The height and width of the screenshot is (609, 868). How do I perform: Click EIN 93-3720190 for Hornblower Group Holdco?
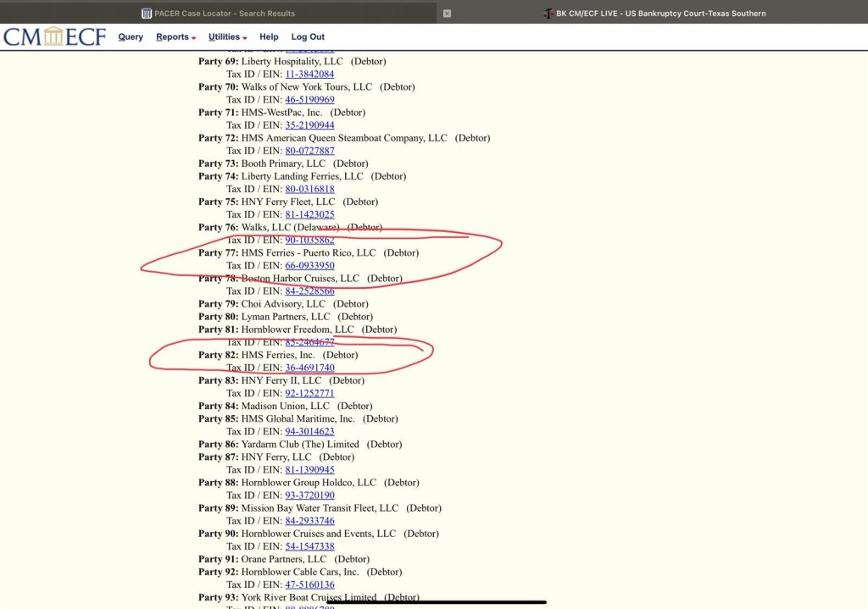[309, 496]
